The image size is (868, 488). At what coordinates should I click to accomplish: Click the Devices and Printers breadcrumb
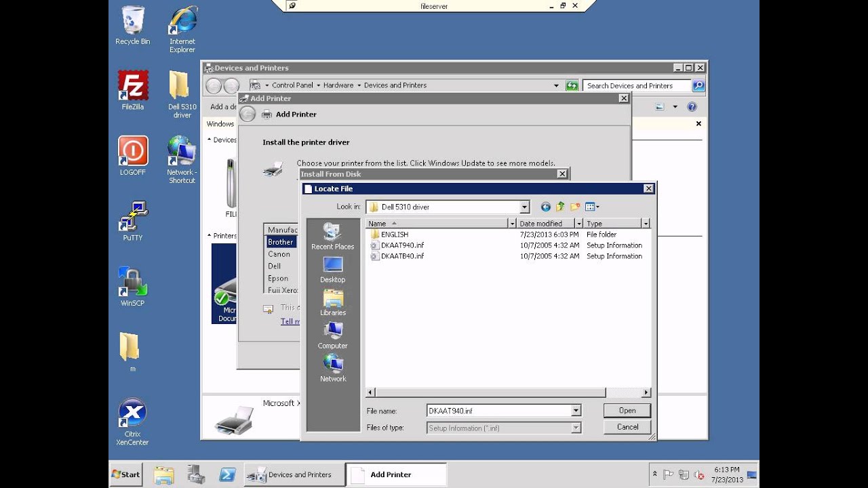[x=395, y=85]
